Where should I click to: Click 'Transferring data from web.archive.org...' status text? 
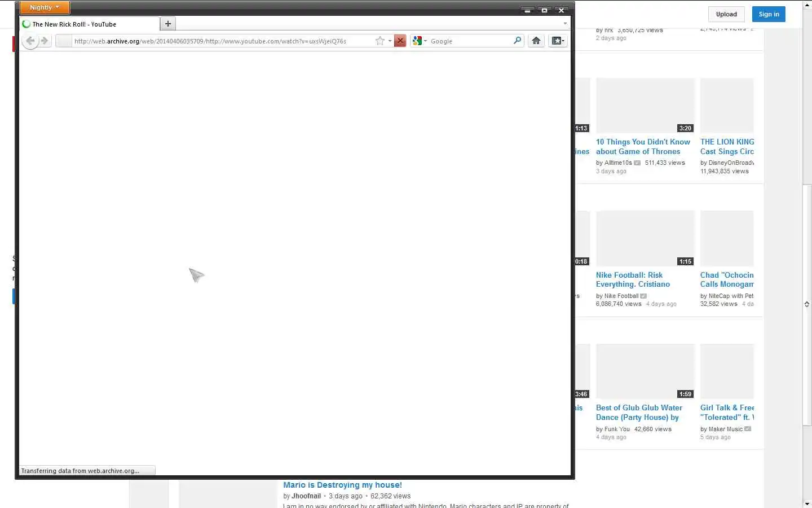[80, 471]
